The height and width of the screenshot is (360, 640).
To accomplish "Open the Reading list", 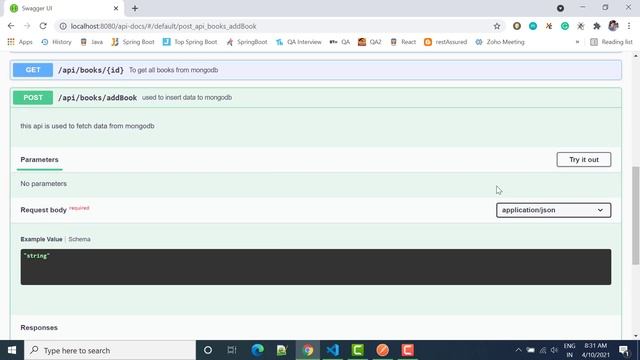I will (611, 42).
